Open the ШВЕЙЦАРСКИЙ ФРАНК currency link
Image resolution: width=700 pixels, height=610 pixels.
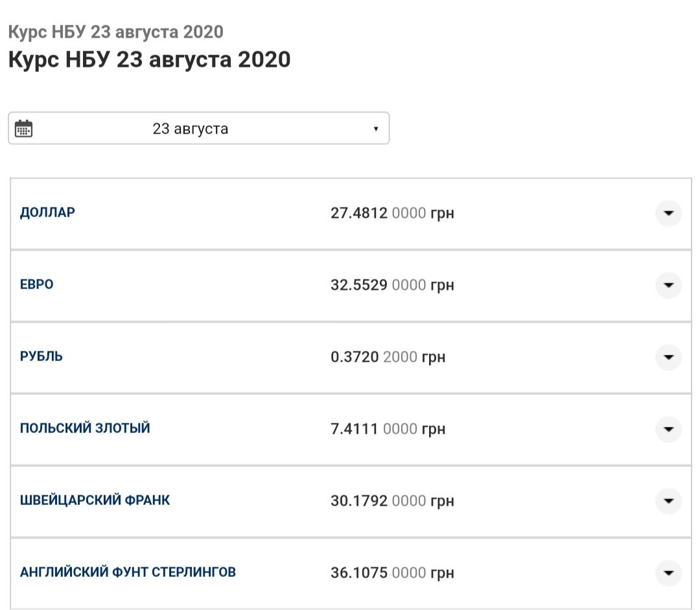point(95,500)
